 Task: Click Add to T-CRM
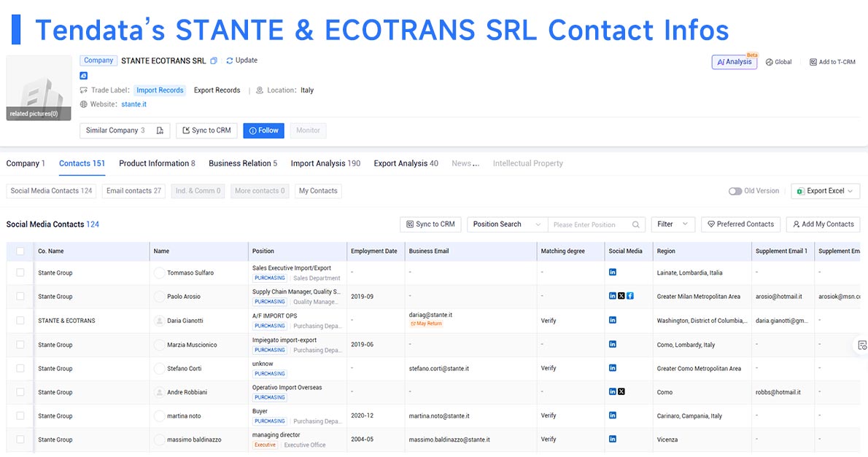pos(832,62)
